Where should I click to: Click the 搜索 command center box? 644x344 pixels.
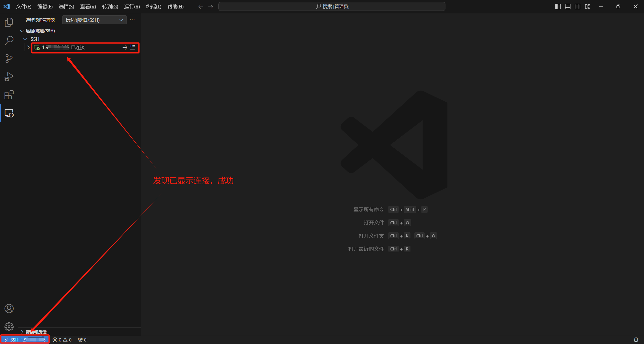[332, 7]
